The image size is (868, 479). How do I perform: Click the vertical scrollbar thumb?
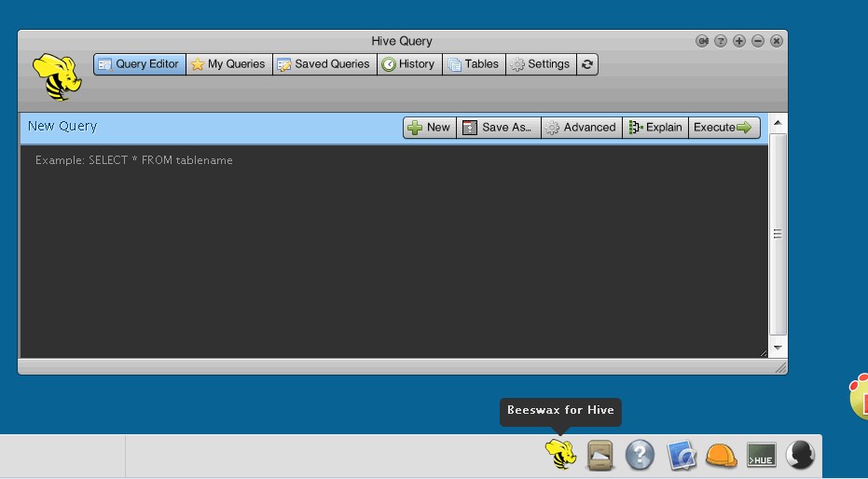click(x=778, y=234)
